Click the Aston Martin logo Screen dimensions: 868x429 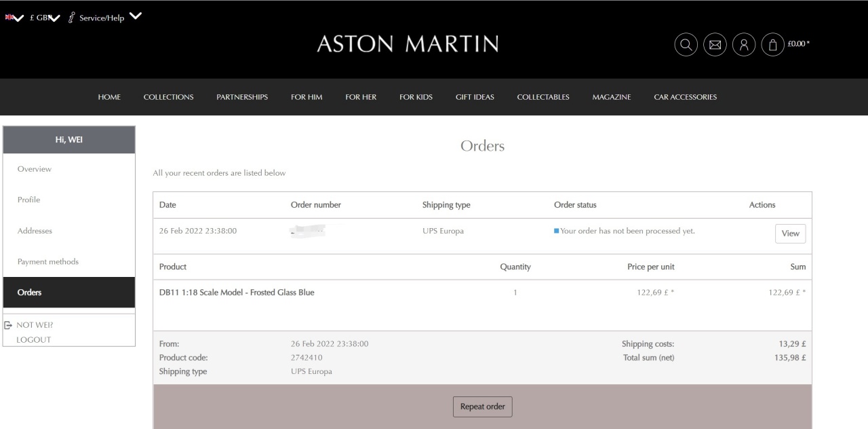[408, 44]
